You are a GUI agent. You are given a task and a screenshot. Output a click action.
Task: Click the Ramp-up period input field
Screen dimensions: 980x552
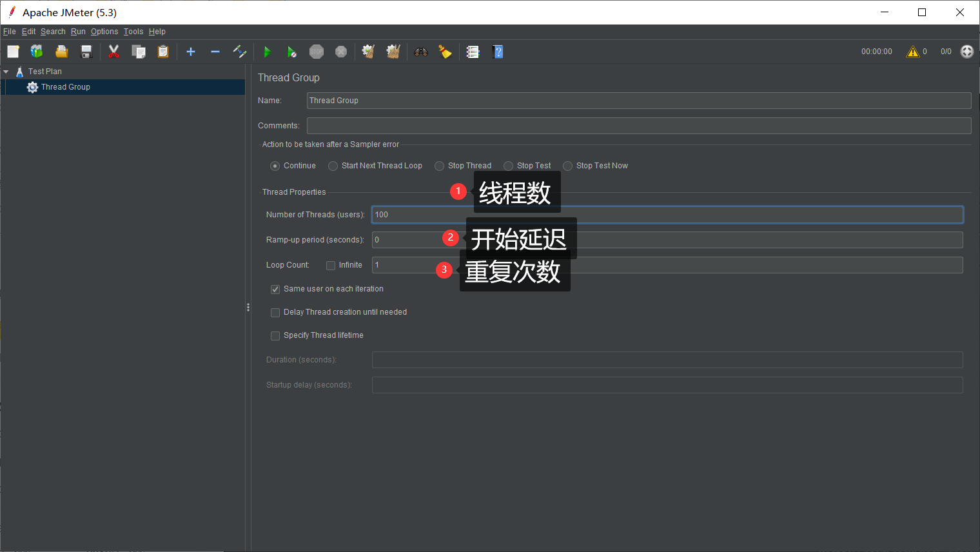667,240
